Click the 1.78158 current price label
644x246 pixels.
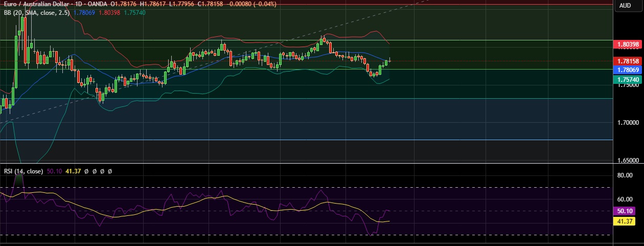point(628,61)
